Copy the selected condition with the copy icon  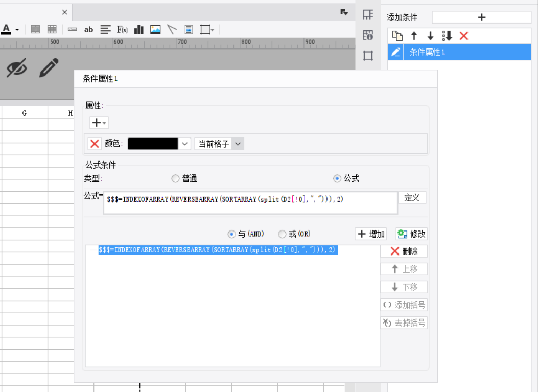pos(397,36)
